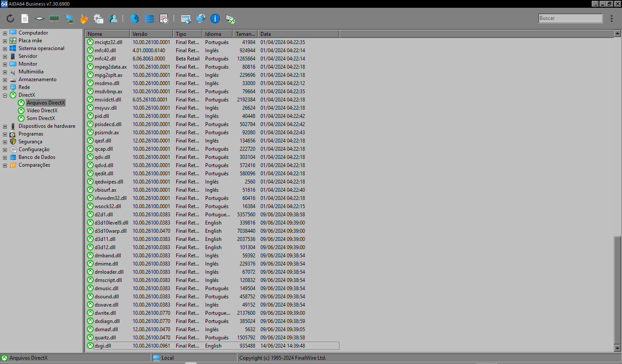Select the d3d11.dll file row
The height and width of the screenshot is (364, 622).
[x=213, y=239]
